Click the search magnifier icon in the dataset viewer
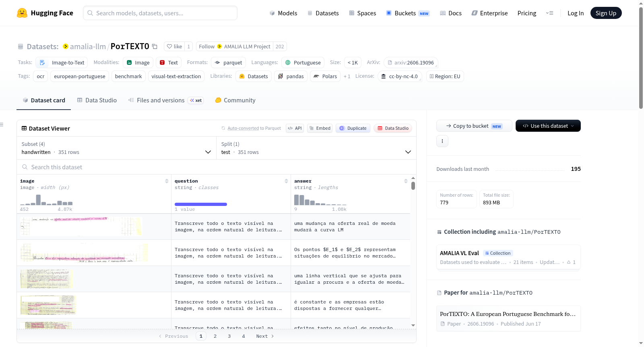 click(x=25, y=167)
